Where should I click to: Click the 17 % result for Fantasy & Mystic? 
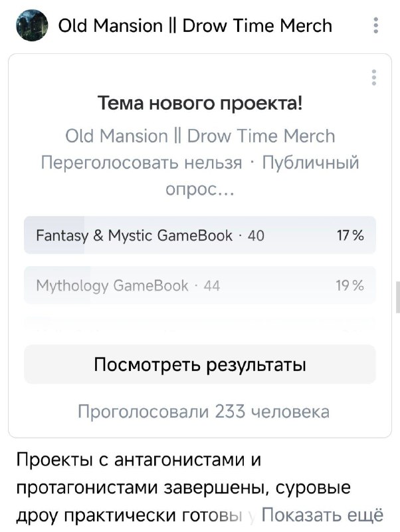351,235
